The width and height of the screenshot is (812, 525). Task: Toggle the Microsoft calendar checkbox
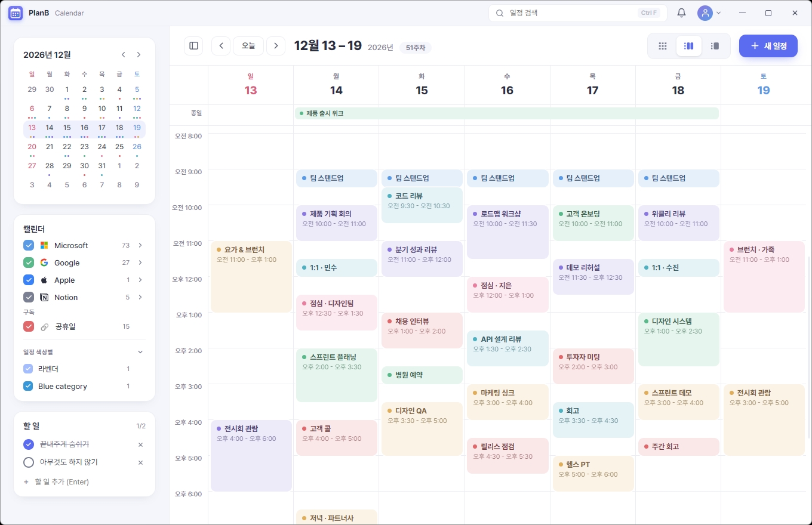pos(29,245)
